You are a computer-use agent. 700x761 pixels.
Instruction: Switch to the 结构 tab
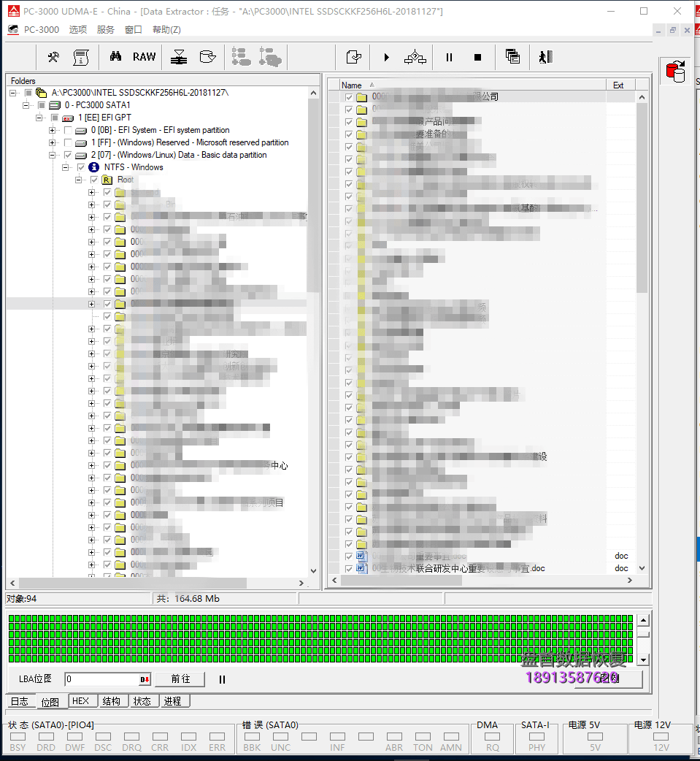coord(112,701)
